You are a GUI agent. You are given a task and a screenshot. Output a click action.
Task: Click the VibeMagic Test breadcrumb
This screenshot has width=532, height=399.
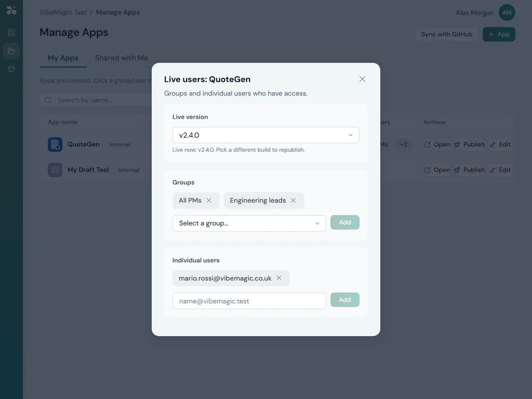click(x=63, y=12)
